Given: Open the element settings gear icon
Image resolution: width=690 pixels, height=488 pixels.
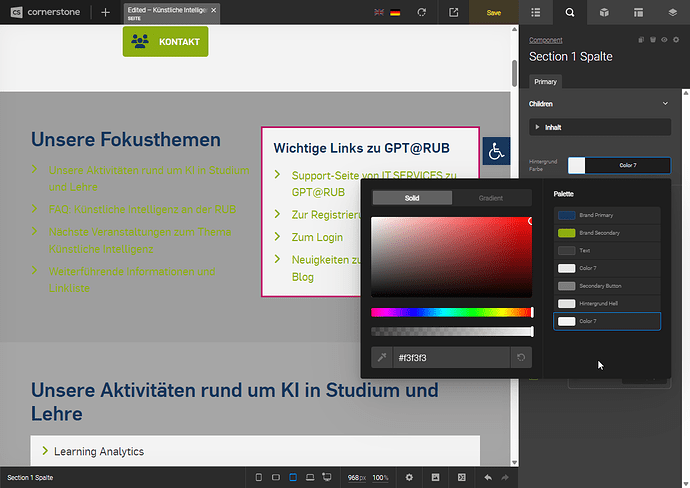Looking at the screenshot, I should coord(676,40).
